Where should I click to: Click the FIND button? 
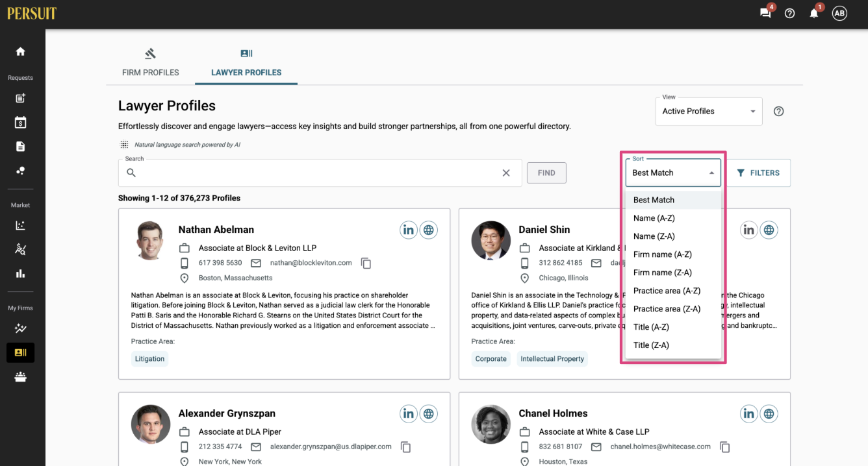tap(546, 173)
